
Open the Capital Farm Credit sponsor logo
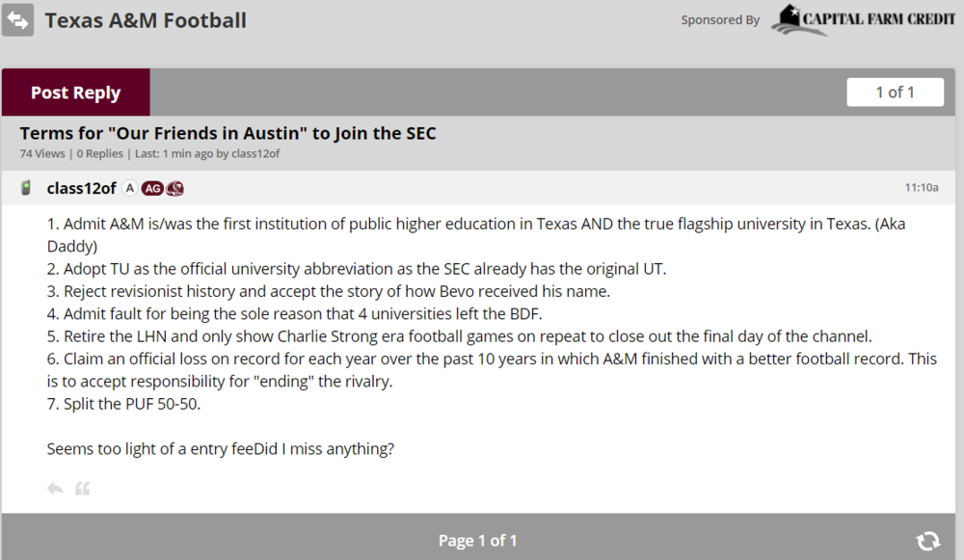tap(864, 20)
